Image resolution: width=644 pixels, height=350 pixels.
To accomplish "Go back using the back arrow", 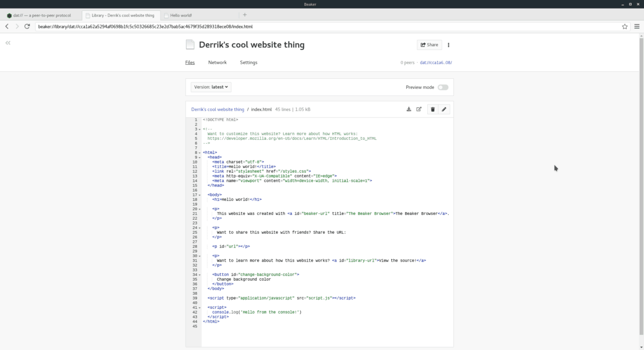I will [x=6, y=25].
